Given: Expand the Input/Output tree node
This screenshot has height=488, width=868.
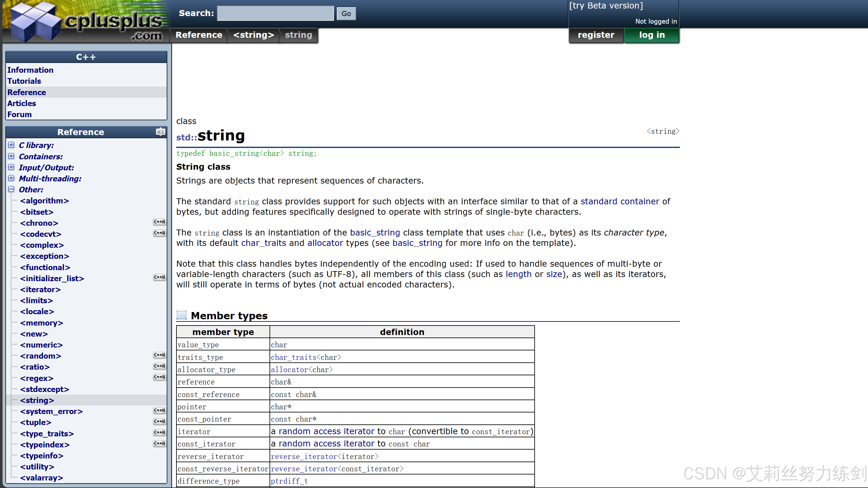Looking at the screenshot, I should (11, 167).
